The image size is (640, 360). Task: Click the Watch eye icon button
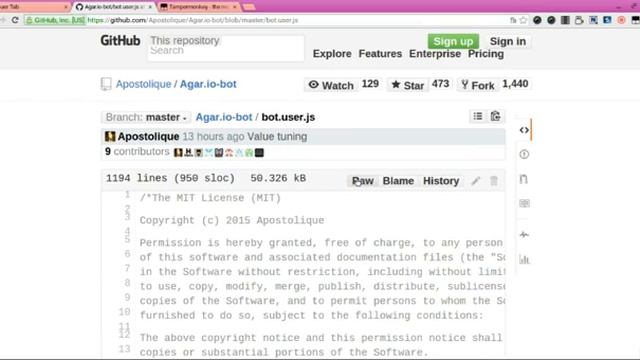click(331, 85)
